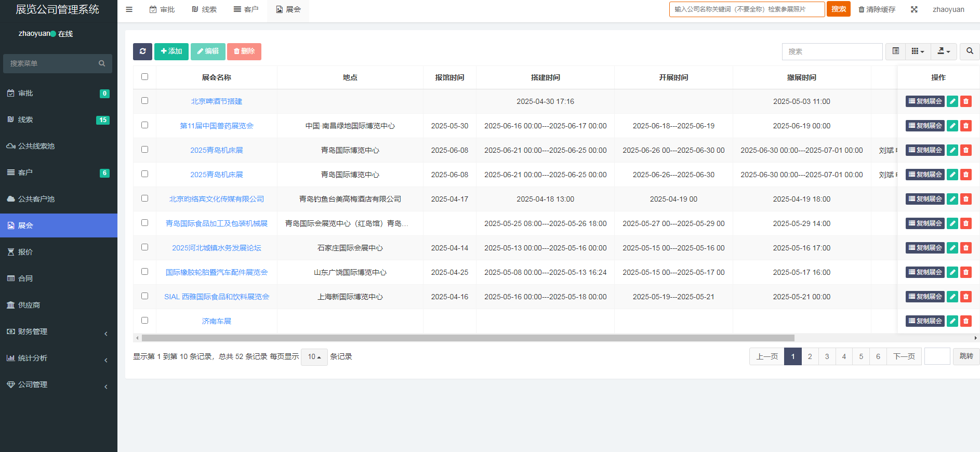Tick the checkbox for 上海 SIAL 西雅 exhibition row
This screenshot has height=452, width=980.
point(144,296)
